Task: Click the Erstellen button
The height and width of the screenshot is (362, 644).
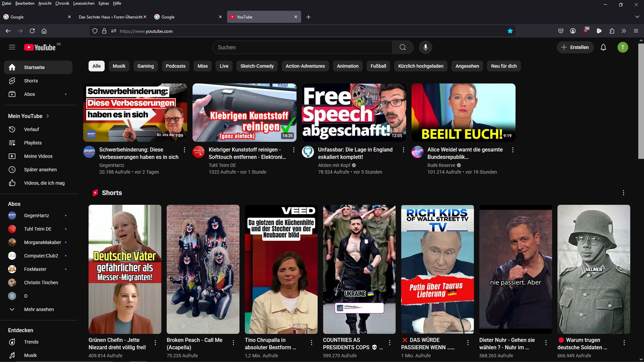Action: pyautogui.click(x=575, y=47)
